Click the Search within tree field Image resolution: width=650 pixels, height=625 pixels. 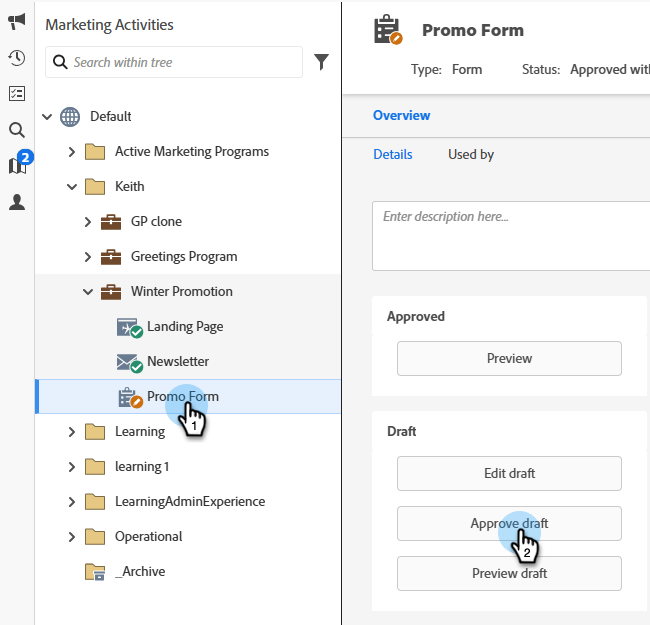[185, 62]
